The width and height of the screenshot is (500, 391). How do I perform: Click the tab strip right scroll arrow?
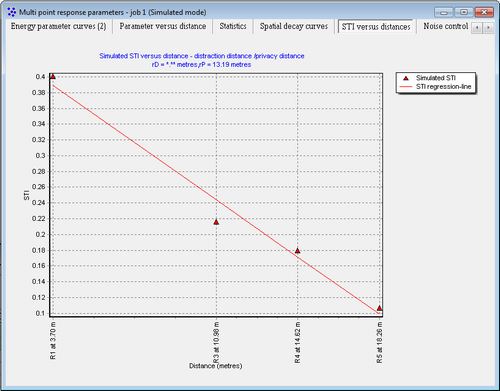(x=488, y=28)
